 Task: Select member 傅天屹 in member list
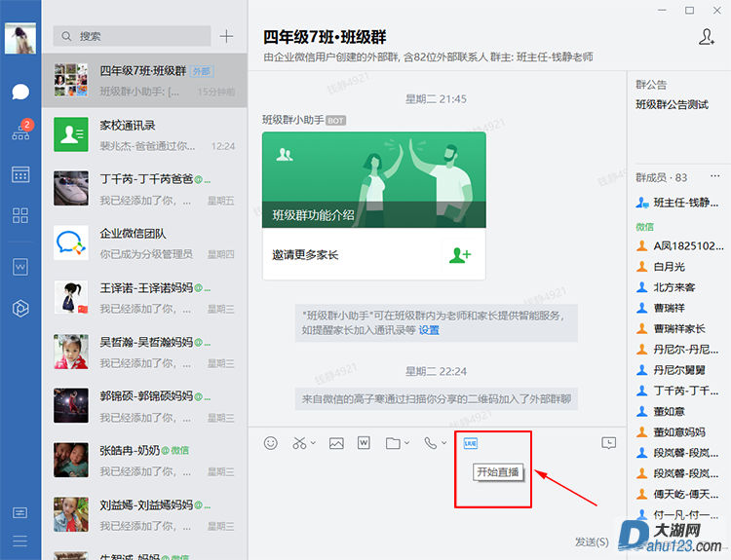pos(677,494)
